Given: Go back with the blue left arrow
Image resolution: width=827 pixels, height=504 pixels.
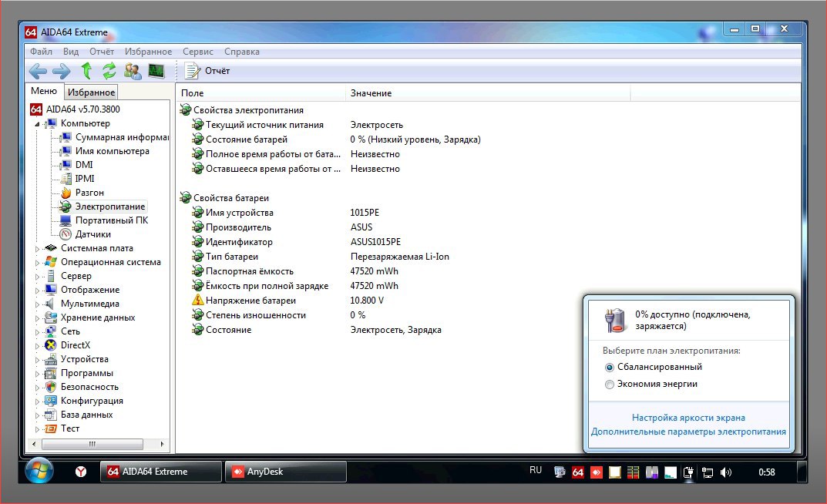Looking at the screenshot, I should point(38,71).
